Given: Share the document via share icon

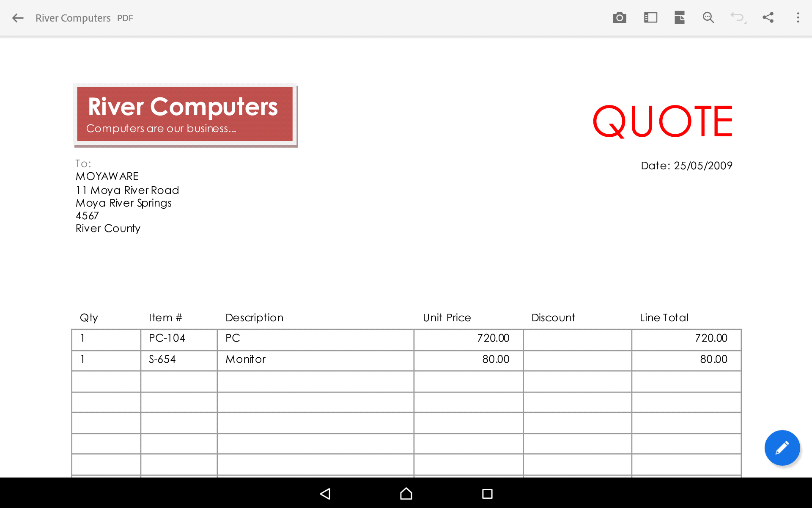Looking at the screenshot, I should 768,18.
